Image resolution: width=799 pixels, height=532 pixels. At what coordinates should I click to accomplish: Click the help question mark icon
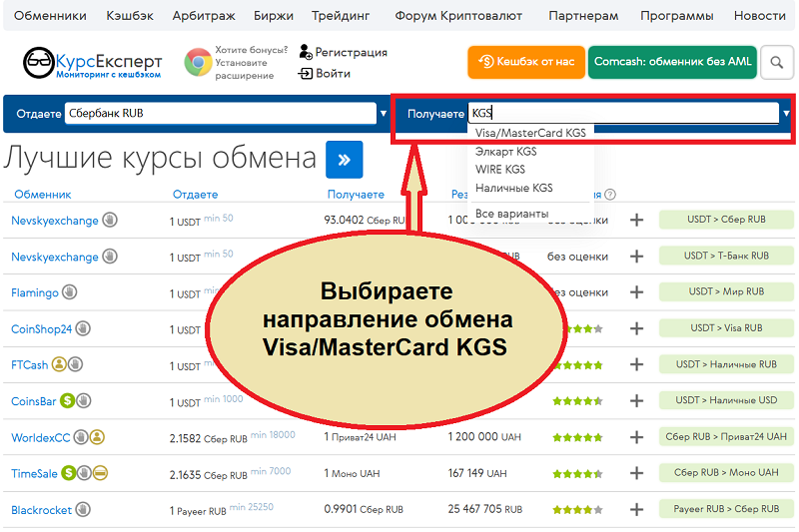(610, 195)
